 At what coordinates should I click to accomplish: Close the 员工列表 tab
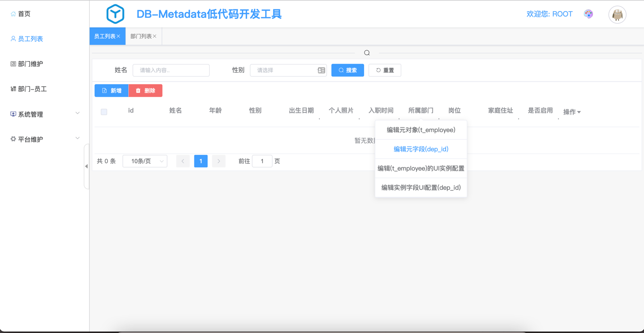[x=119, y=36]
